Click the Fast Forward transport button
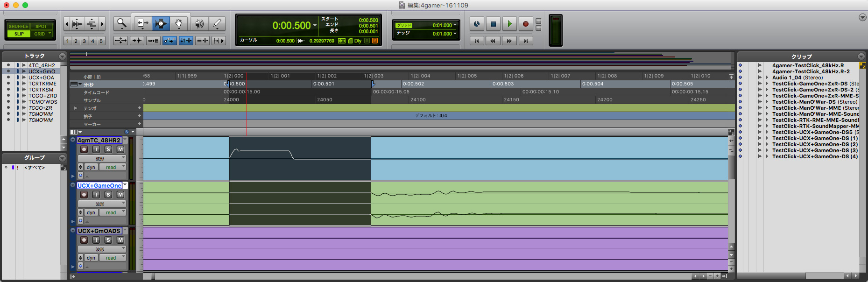868x282 pixels. point(509,41)
